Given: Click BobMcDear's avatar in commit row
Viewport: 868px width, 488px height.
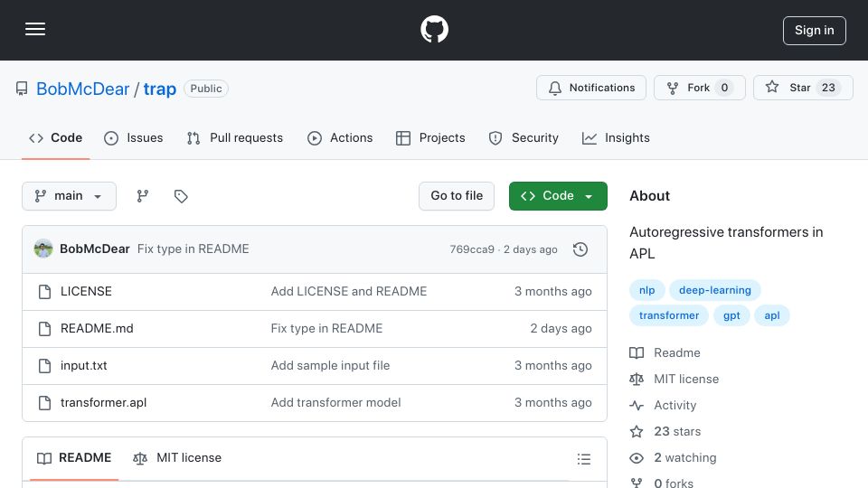Looking at the screenshot, I should 43,249.
